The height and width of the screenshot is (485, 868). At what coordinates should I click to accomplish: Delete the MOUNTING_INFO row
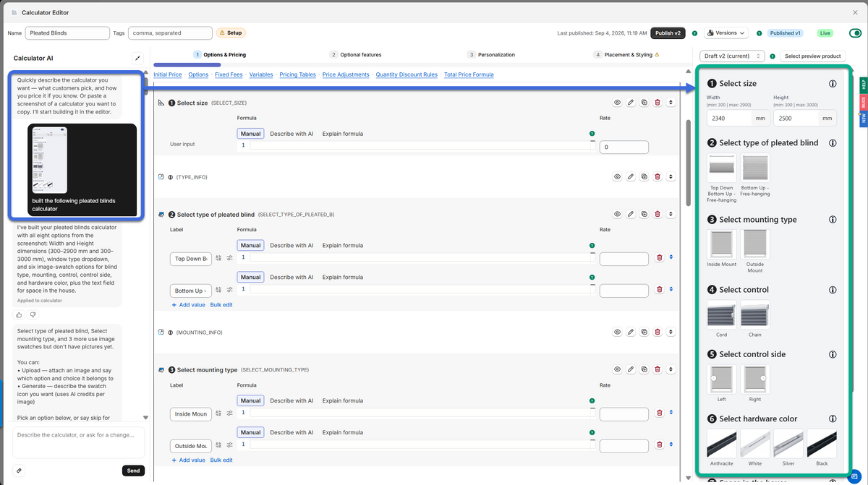pyautogui.click(x=658, y=332)
